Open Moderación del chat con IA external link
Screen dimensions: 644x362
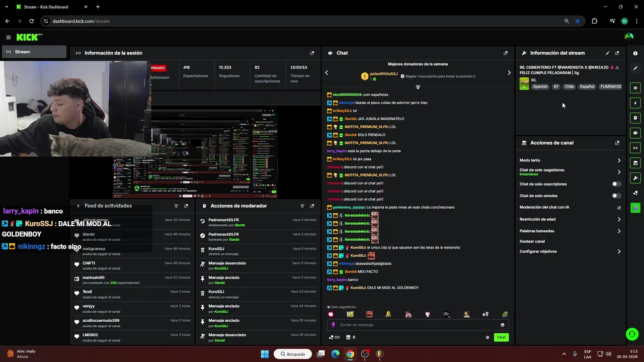[619, 208]
